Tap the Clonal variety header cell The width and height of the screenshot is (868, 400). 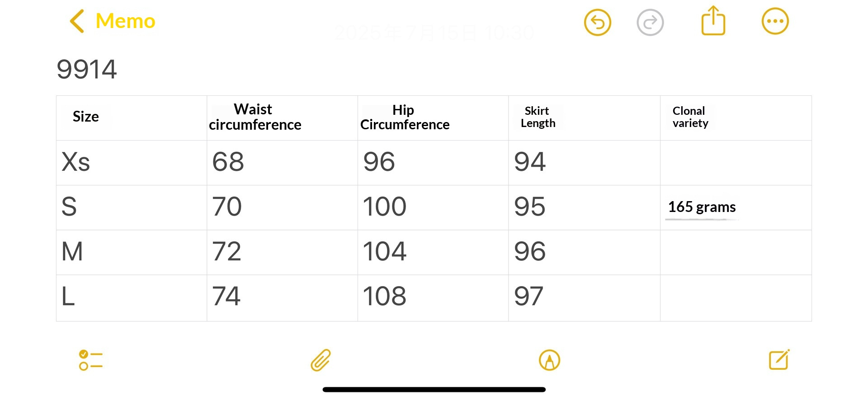coord(690,117)
